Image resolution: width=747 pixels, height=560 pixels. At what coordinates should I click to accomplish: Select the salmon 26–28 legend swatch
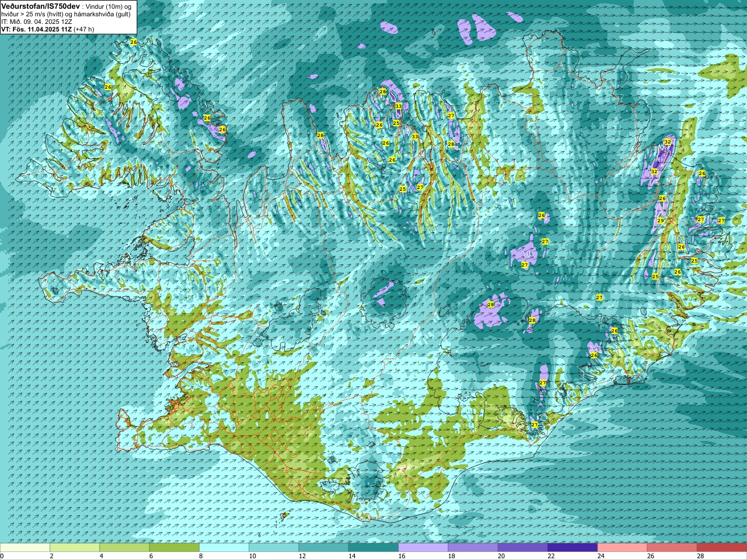coord(672,548)
